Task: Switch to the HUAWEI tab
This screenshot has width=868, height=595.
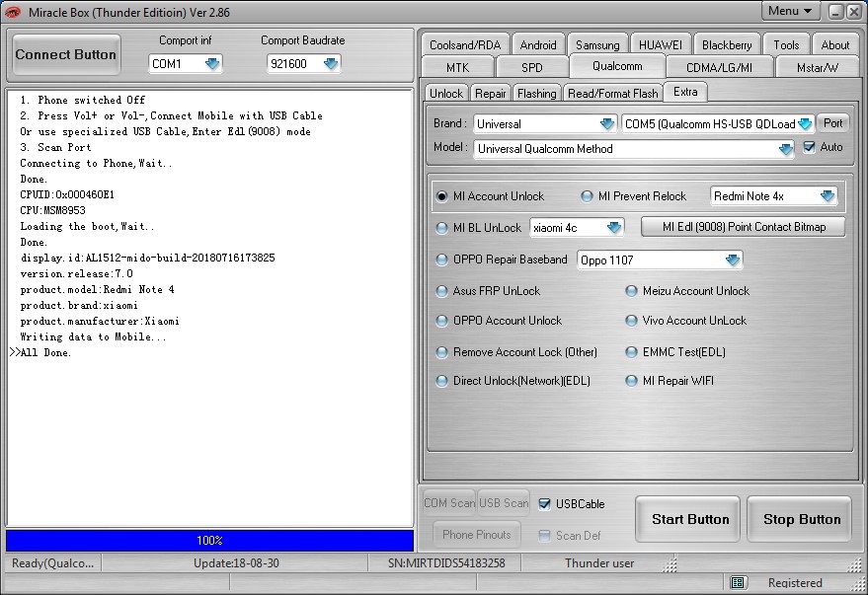Action: [661, 45]
